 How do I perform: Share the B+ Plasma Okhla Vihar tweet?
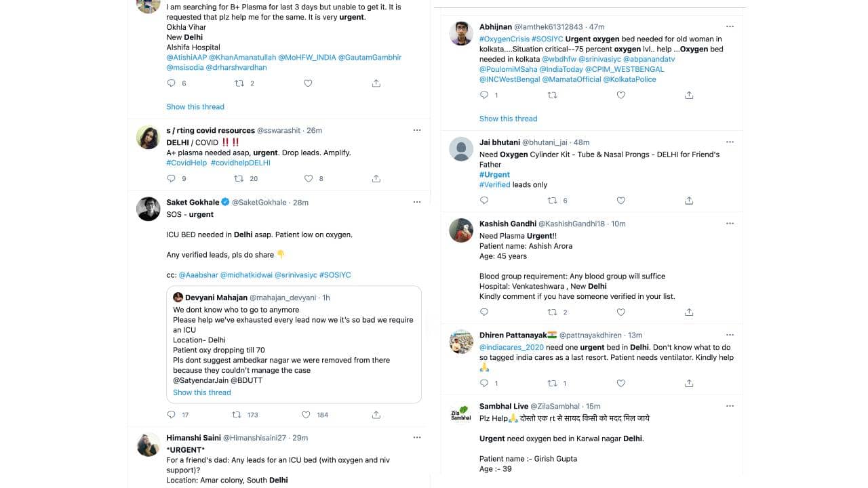(376, 83)
